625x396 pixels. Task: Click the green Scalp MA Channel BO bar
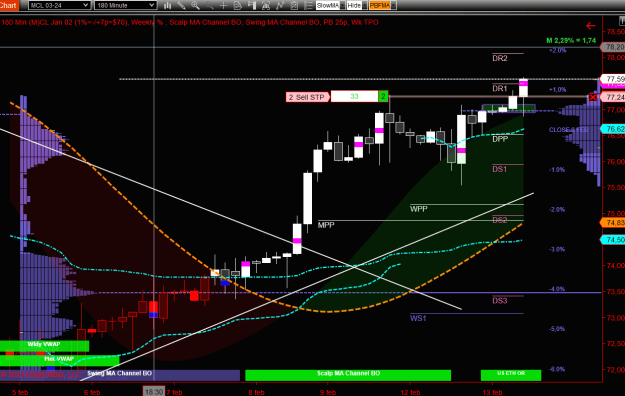pos(348,375)
